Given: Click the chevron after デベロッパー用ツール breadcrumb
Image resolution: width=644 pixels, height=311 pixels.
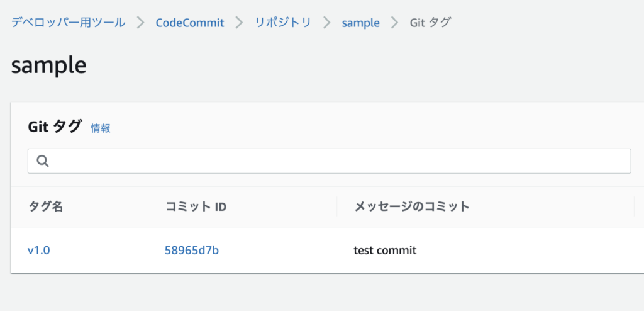Looking at the screenshot, I should point(140,23).
